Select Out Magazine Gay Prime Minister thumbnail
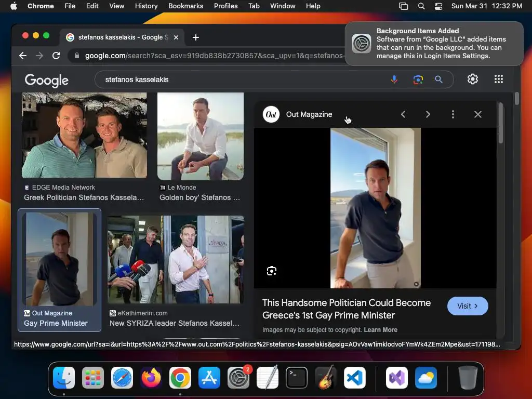Viewport: 532px width, 399px height. point(59,259)
